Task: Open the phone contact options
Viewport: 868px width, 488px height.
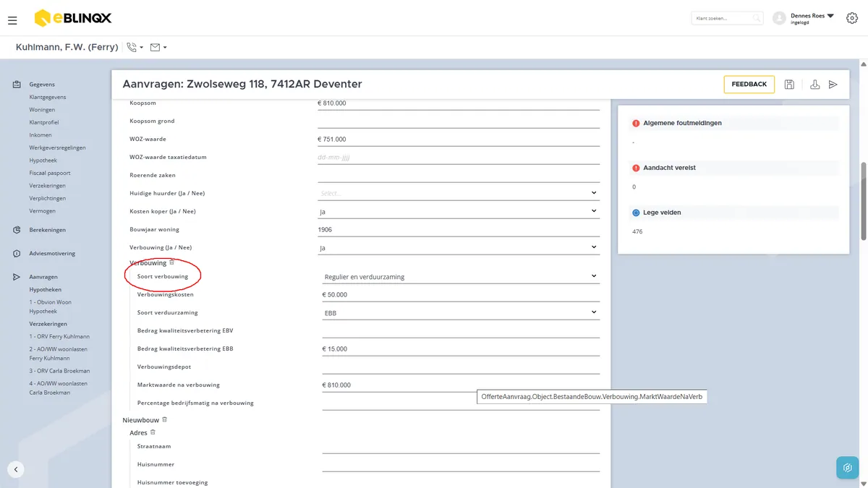Action: 135,47
